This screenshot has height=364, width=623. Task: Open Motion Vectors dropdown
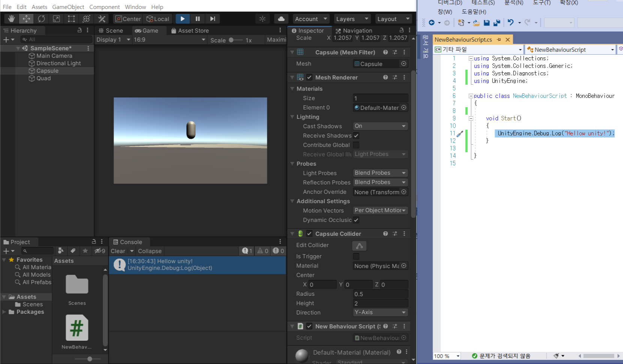click(380, 210)
